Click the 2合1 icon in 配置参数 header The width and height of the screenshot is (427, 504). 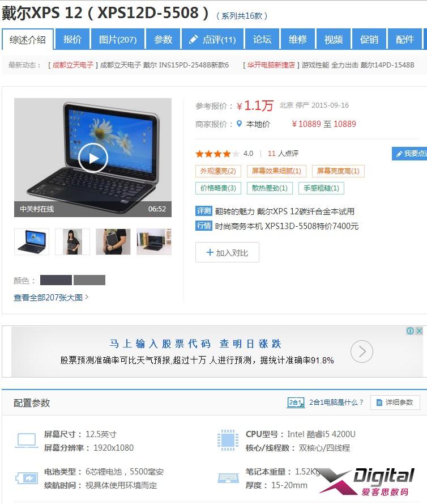296,402
